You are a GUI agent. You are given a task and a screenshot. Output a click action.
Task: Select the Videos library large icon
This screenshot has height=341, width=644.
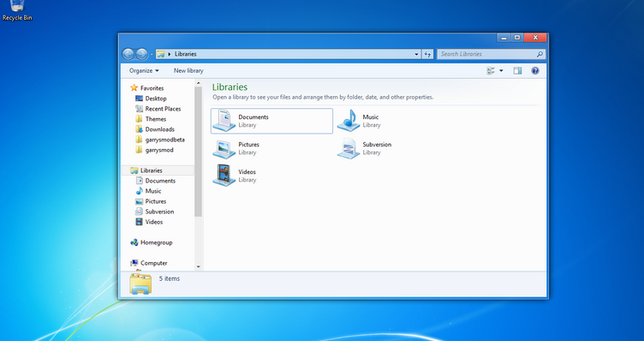(224, 176)
